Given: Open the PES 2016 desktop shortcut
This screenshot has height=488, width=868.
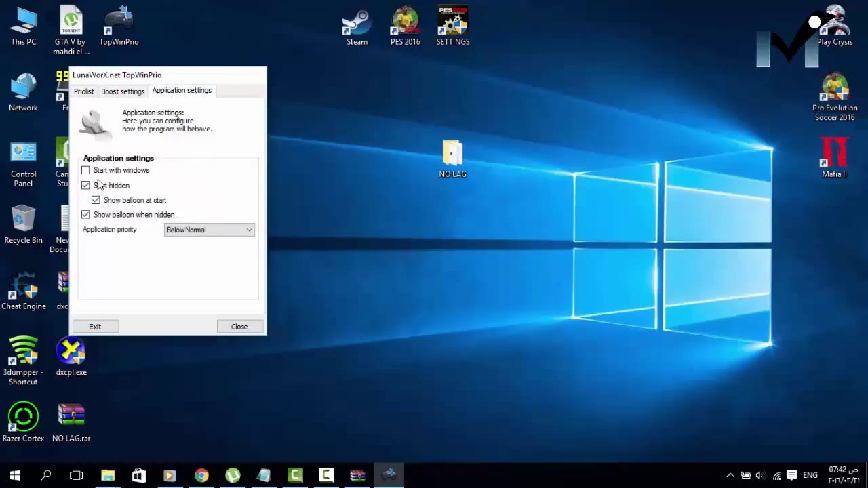Looking at the screenshot, I should (x=405, y=27).
